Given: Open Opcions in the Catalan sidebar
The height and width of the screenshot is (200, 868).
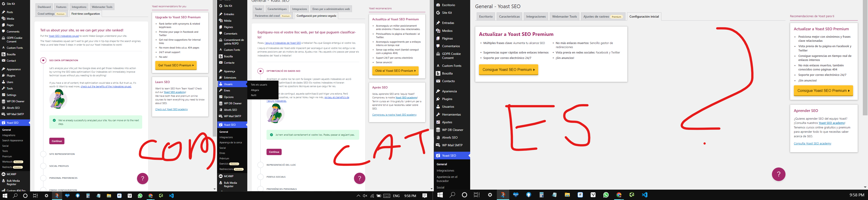Looking at the screenshot, I should [x=229, y=97].
